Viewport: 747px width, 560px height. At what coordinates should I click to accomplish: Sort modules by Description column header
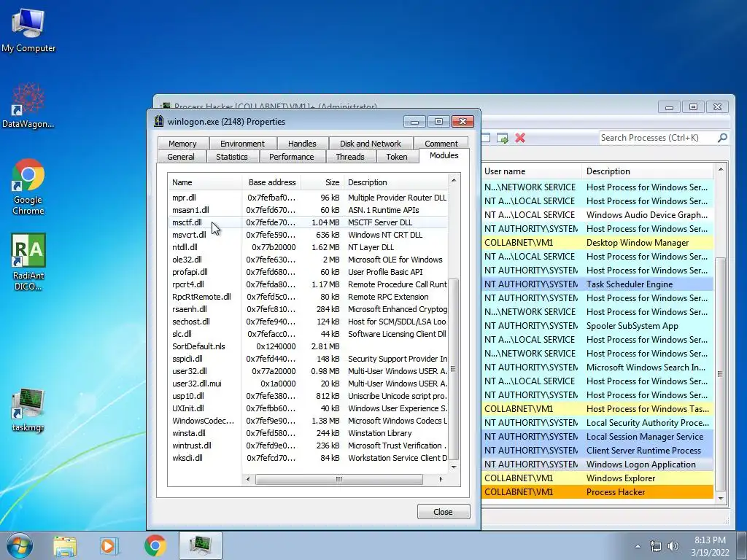point(395,182)
